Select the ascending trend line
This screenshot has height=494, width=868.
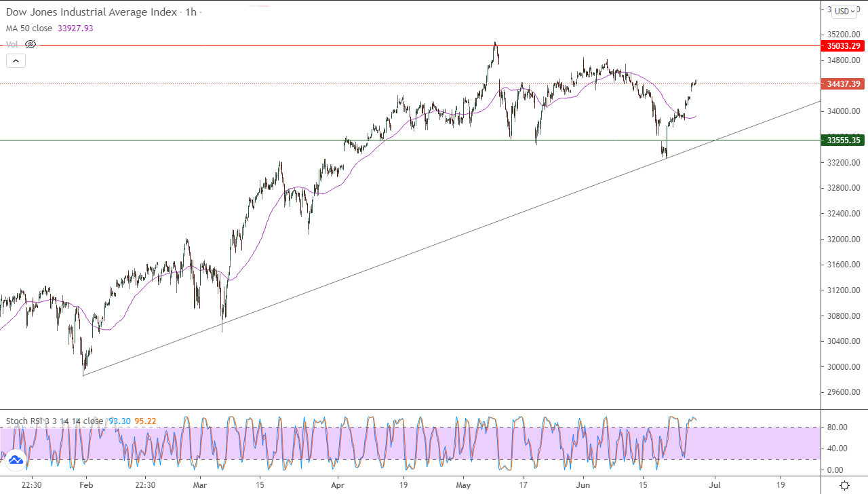tap(452, 239)
